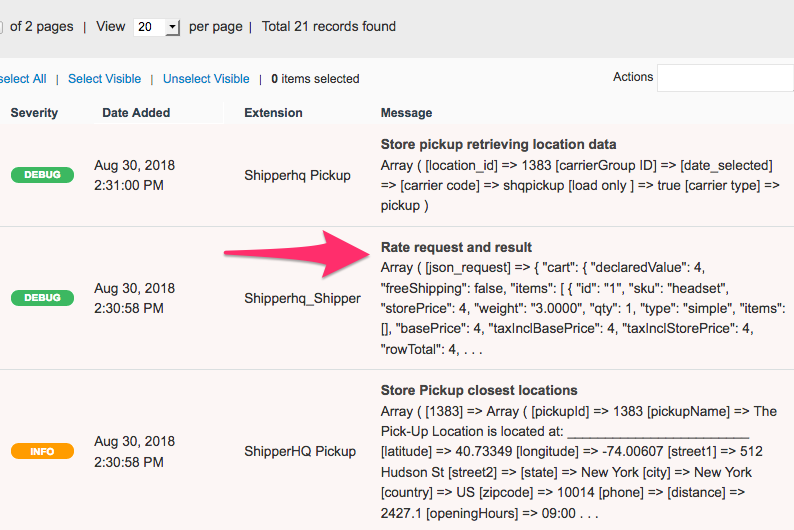Click the DEBUG badge on Shipperhq Pickup row
Screen dimensions: 794x530
click(42, 175)
